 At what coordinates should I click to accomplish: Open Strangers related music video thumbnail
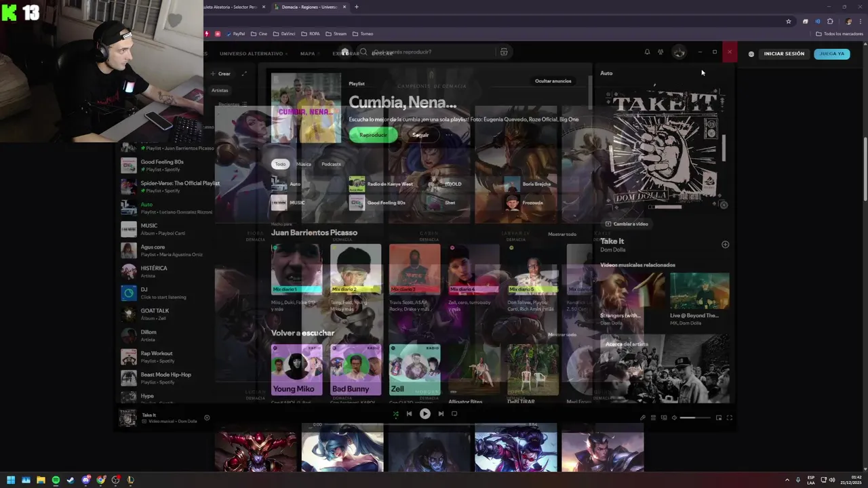[x=631, y=291]
